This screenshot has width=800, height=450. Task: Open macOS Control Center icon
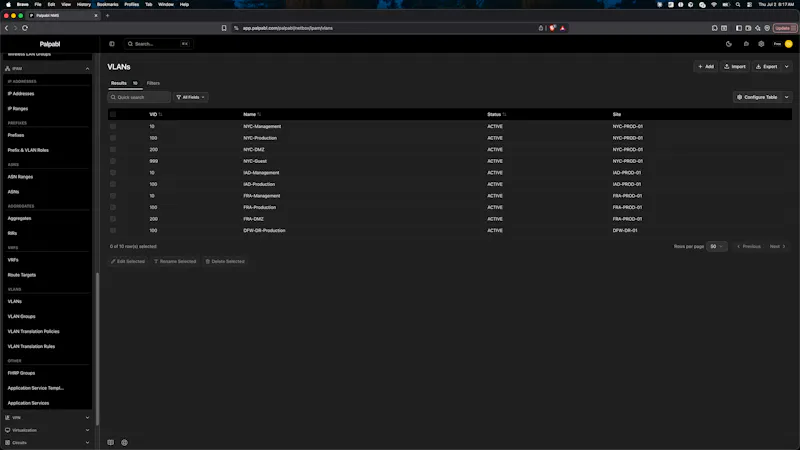pyautogui.click(x=749, y=5)
